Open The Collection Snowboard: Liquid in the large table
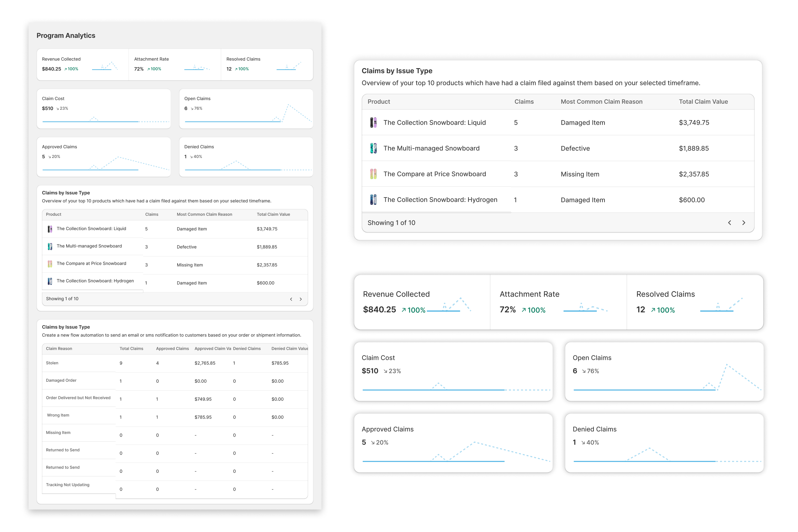 point(434,122)
